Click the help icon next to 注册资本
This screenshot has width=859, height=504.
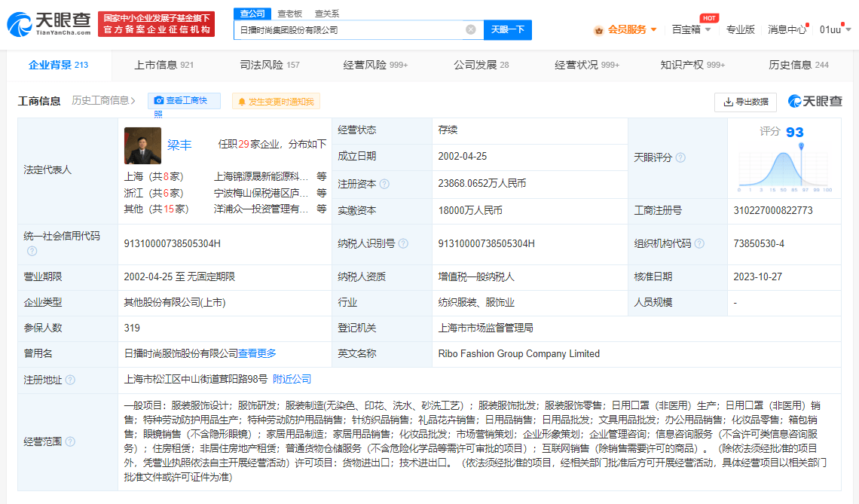pyautogui.click(x=384, y=184)
